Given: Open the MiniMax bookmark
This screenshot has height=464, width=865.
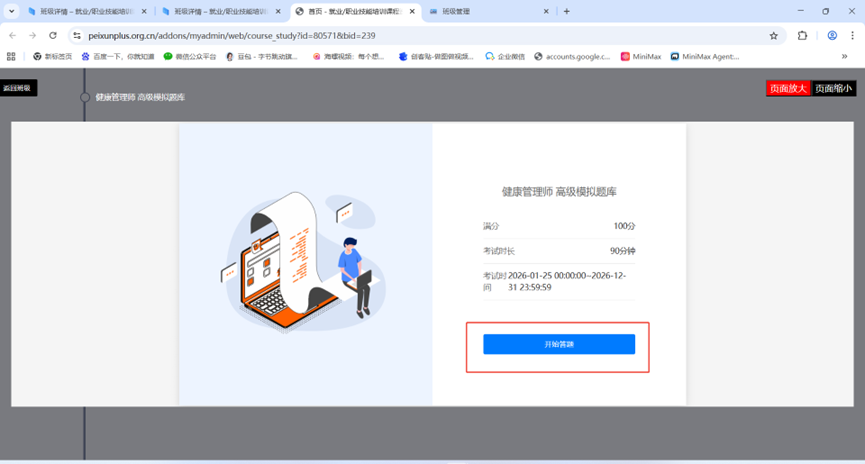Looking at the screenshot, I should click(x=640, y=57).
